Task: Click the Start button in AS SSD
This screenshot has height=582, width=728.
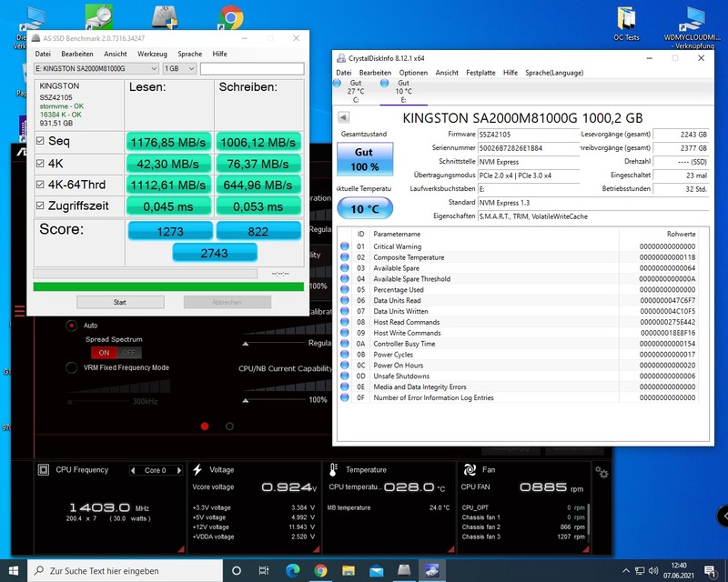Action: 120,302
